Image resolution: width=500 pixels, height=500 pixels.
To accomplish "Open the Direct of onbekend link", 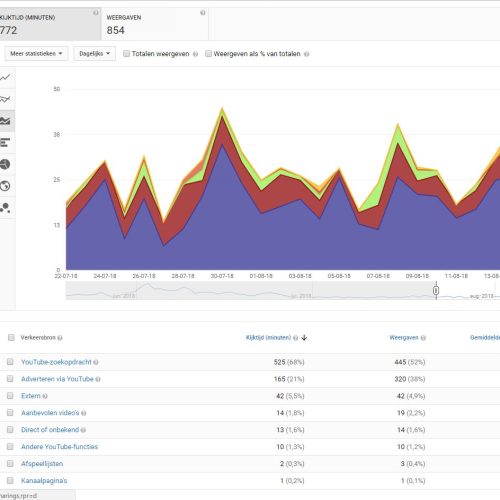I will (x=50, y=430).
